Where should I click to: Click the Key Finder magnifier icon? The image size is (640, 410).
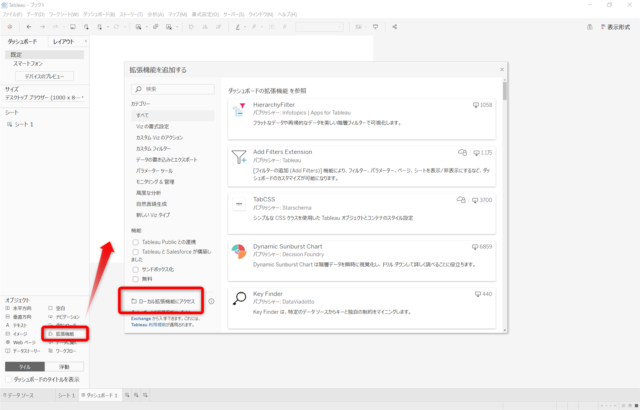pyautogui.click(x=239, y=299)
